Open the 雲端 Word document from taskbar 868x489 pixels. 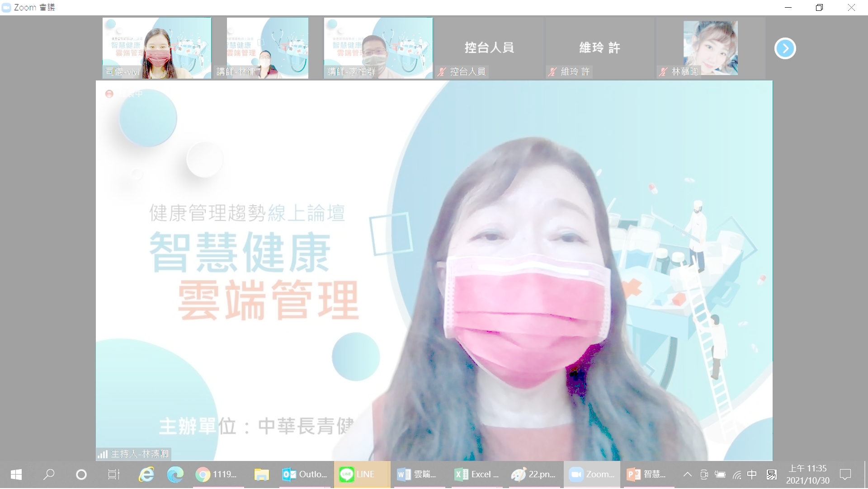[x=418, y=475]
